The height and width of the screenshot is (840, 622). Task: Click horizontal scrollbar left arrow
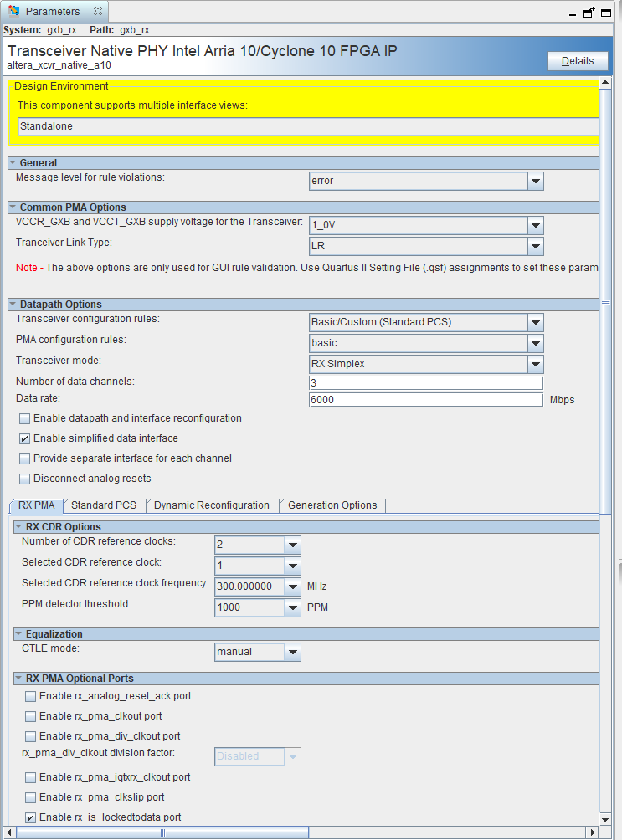coord(9,832)
